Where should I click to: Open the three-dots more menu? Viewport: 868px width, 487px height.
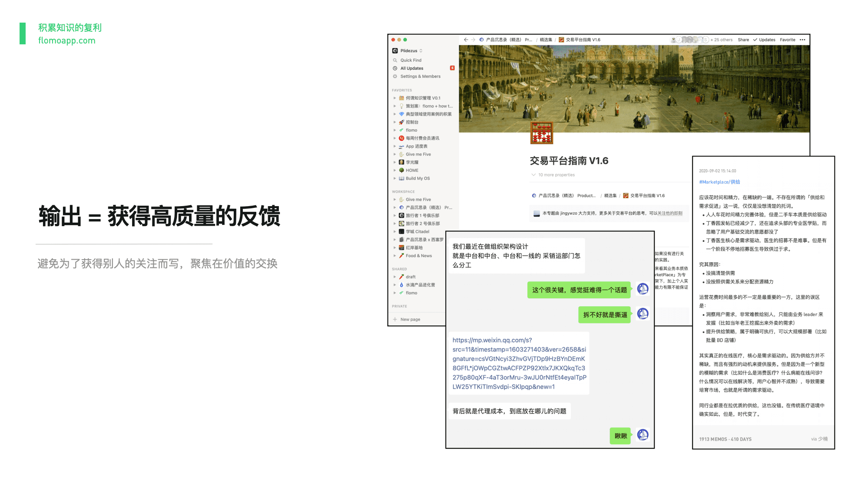[x=802, y=40]
